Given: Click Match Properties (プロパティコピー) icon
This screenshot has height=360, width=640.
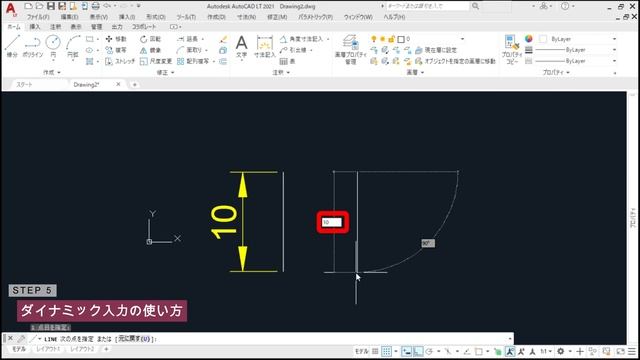Looking at the screenshot, I should pyautogui.click(x=512, y=49).
